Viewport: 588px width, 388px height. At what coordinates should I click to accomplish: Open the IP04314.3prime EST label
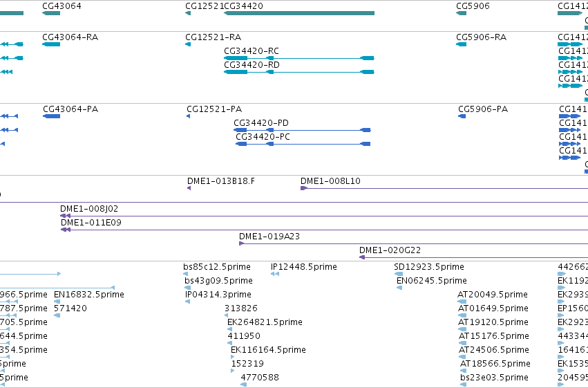(218, 295)
